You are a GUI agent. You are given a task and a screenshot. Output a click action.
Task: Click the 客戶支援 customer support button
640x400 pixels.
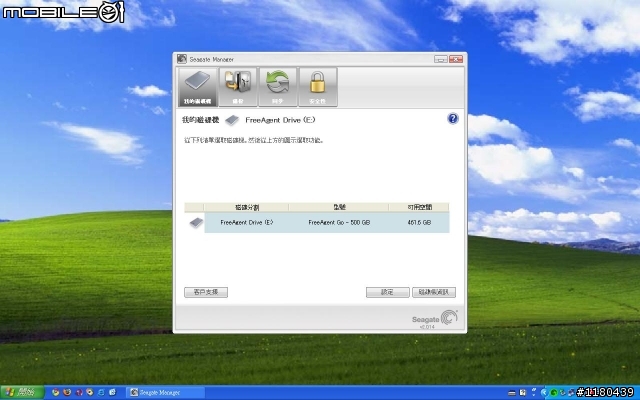tap(206, 292)
